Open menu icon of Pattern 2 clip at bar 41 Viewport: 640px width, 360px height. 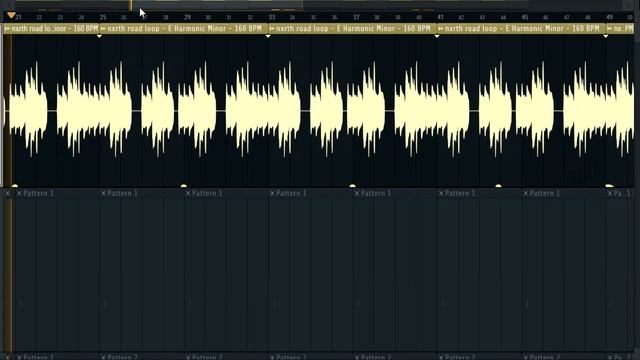441,357
